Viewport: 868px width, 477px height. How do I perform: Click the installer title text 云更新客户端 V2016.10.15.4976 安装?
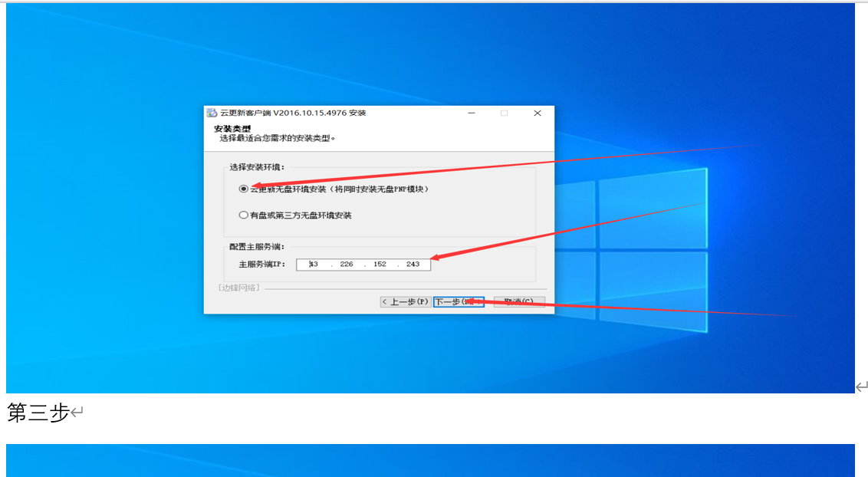(293, 113)
